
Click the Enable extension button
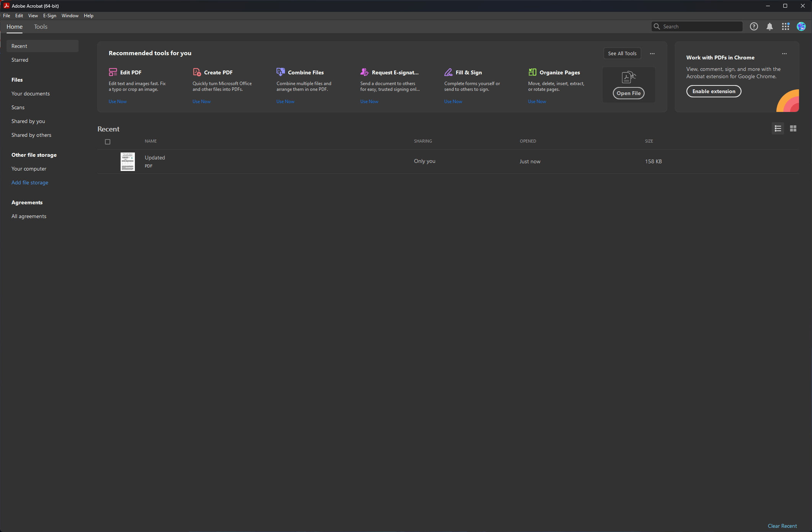pos(714,91)
